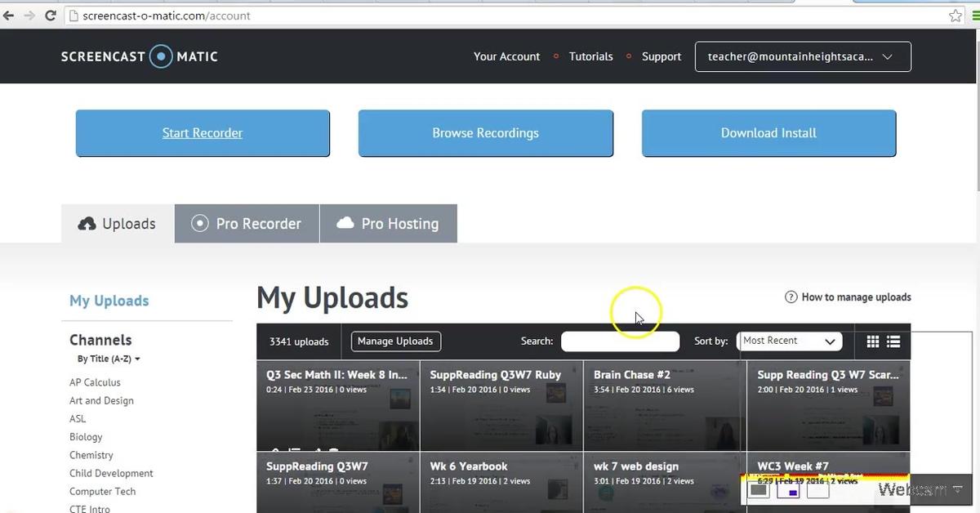Open the Brain Chase #2 video
This screenshot has width=980, height=513.
click(665, 406)
